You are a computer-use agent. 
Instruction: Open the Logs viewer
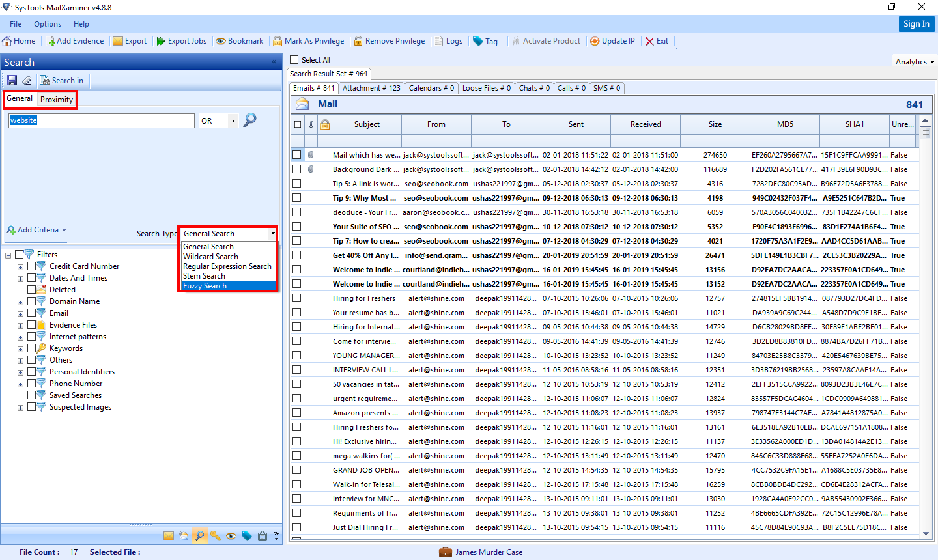[449, 40]
